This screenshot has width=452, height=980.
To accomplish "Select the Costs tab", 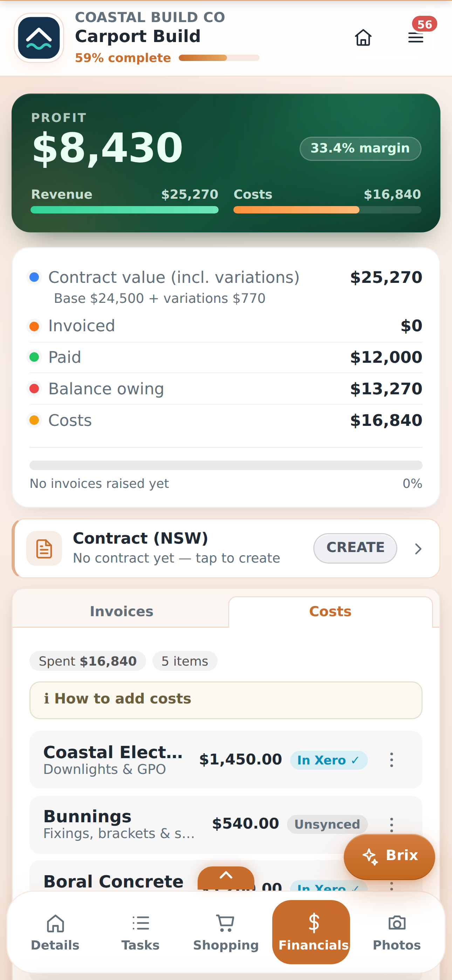I will (330, 611).
